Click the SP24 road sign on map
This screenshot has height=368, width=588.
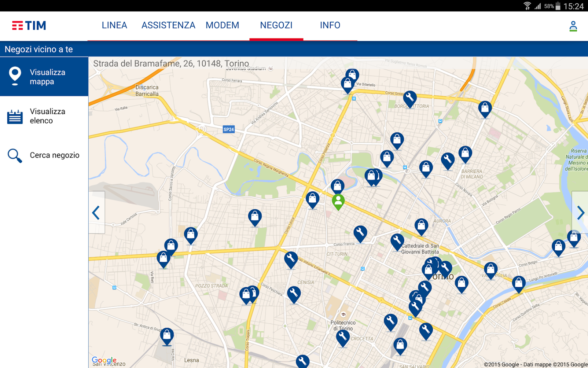[229, 130]
